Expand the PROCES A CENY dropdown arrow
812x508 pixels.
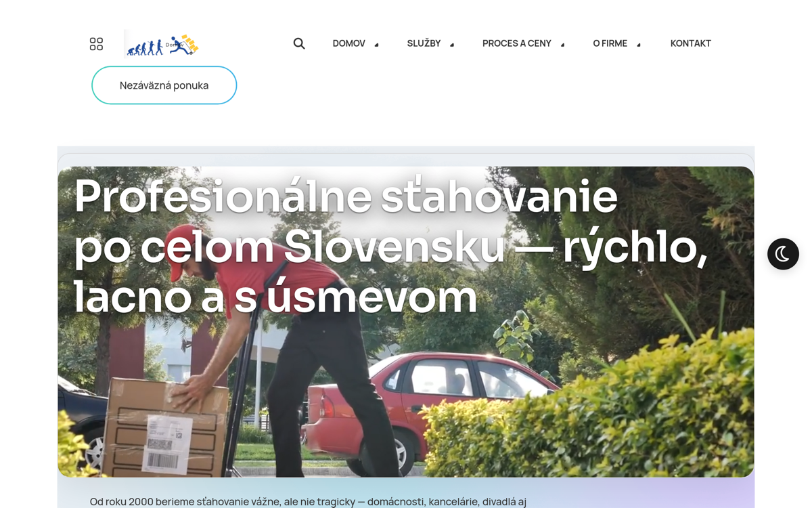click(x=563, y=46)
